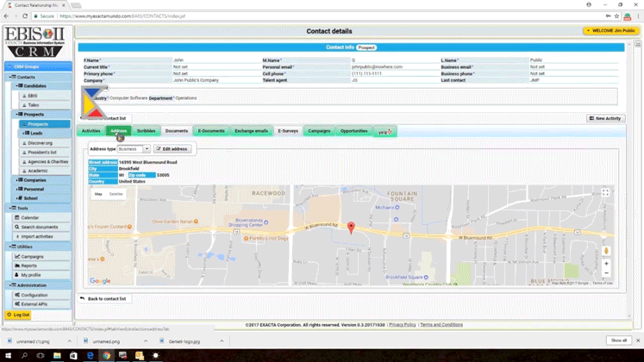The height and width of the screenshot is (362, 644).
Task: Open the Reports utility
Action: [41, 265]
